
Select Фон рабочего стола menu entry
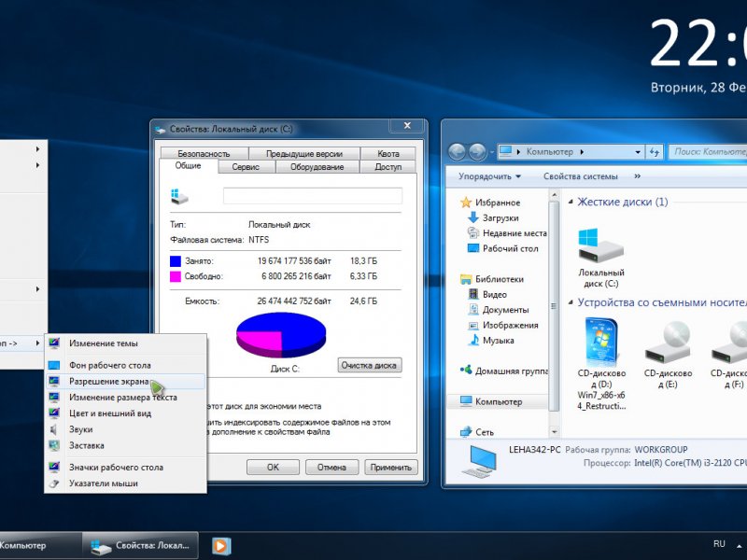pos(109,365)
